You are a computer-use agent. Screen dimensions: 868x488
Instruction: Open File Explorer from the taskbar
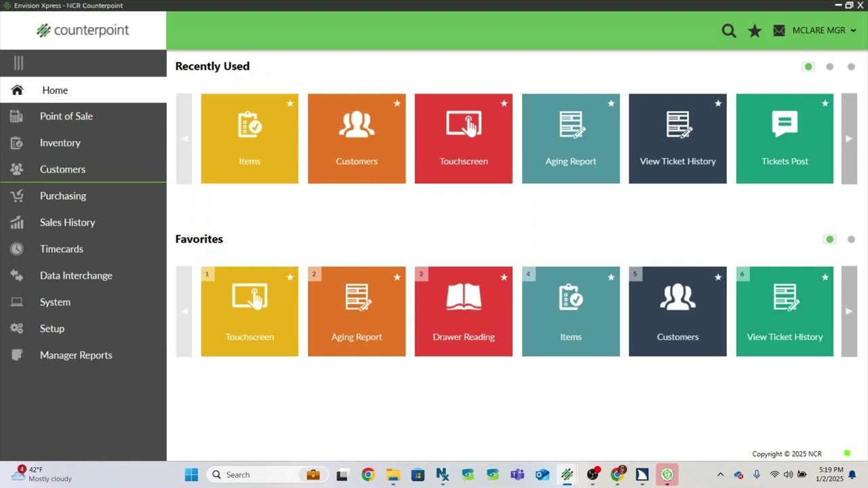pos(393,474)
